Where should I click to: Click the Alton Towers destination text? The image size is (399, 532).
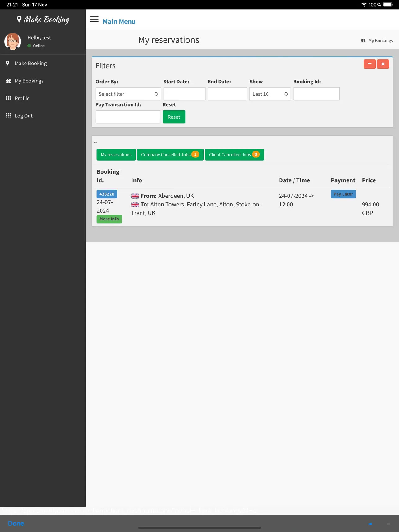(196, 209)
